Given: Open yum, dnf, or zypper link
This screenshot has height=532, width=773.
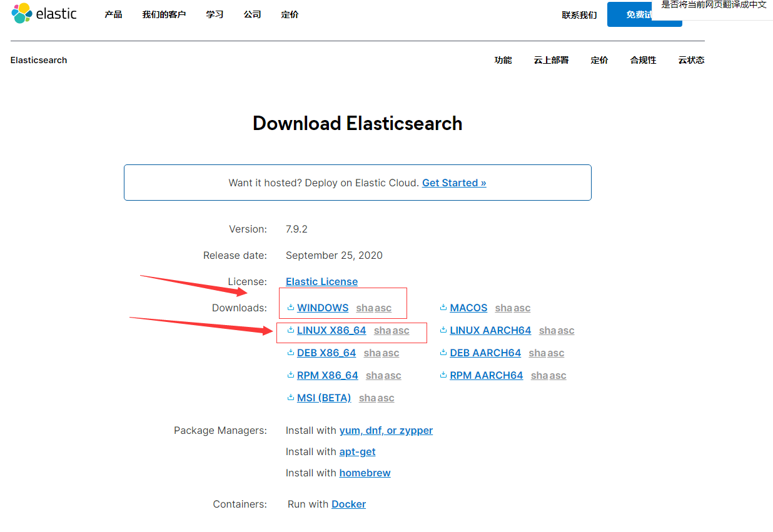Looking at the screenshot, I should coord(386,430).
